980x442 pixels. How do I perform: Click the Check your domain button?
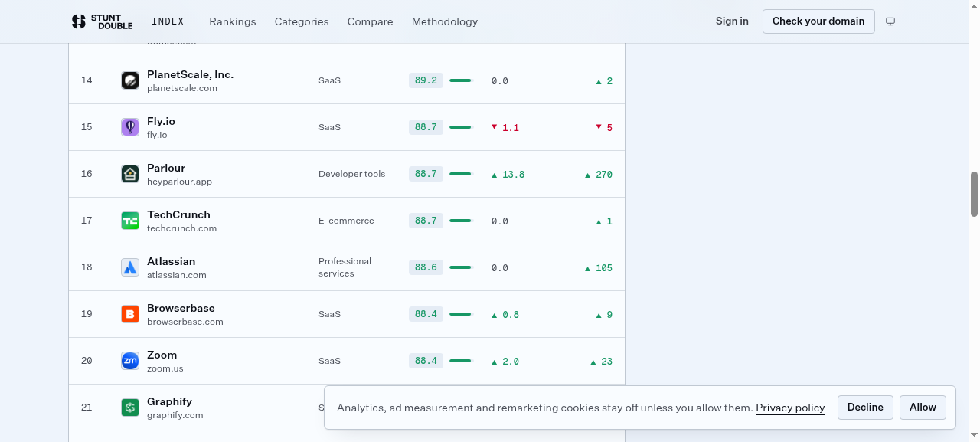coord(818,21)
